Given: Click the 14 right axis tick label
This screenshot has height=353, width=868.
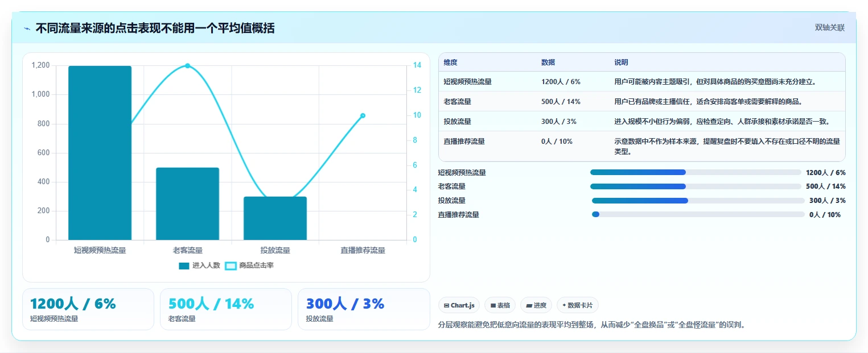Looking at the screenshot, I should pyautogui.click(x=417, y=65).
